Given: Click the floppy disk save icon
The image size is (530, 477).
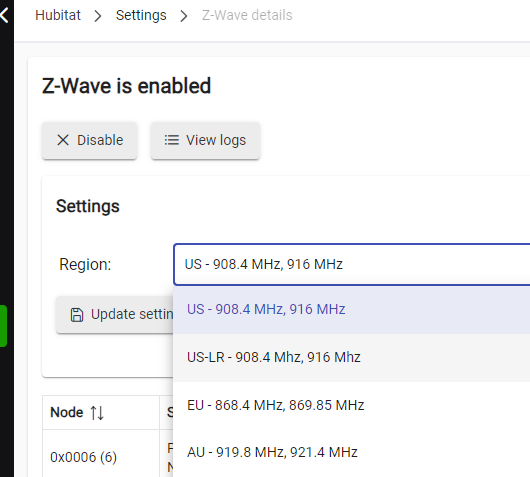Looking at the screenshot, I should point(77,315).
